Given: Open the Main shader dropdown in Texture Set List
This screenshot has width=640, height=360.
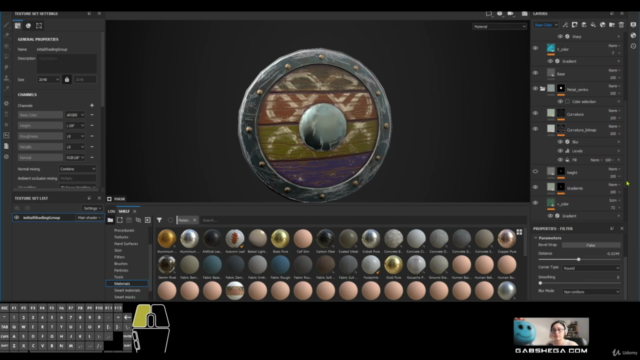Looking at the screenshot, I should [89, 218].
